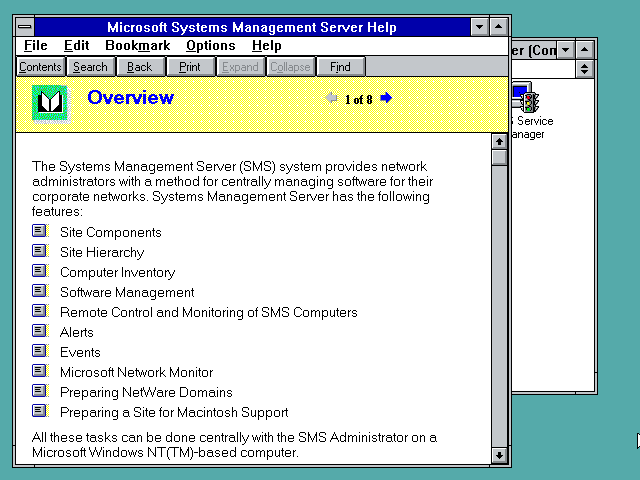Go to next topic with blue right arrow
640x480 pixels.
pos(386,98)
